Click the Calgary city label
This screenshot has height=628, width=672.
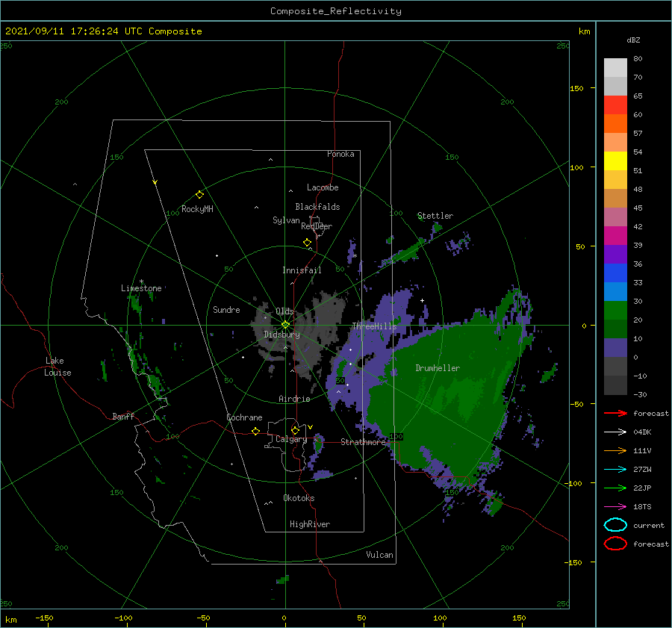coord(291,439)
